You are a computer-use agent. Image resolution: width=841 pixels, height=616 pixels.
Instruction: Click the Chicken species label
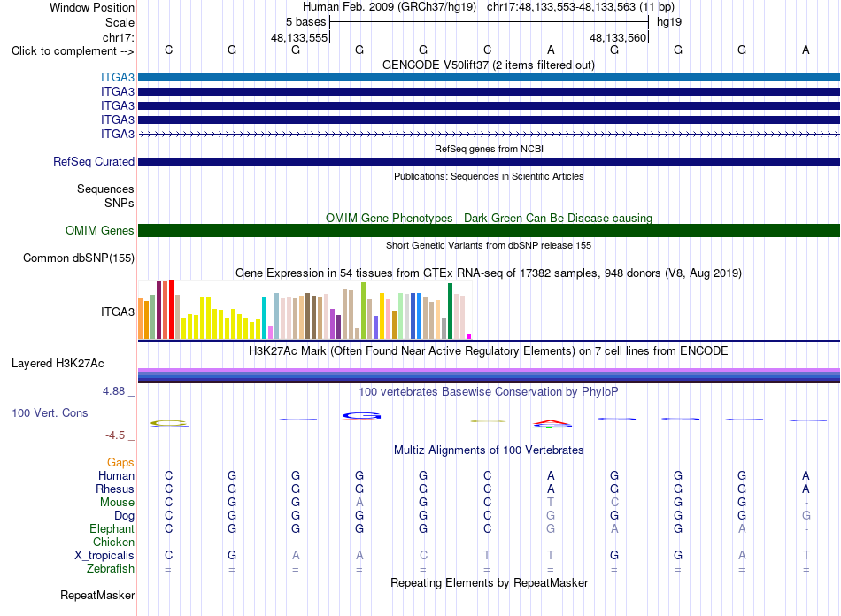pos(113,542)
